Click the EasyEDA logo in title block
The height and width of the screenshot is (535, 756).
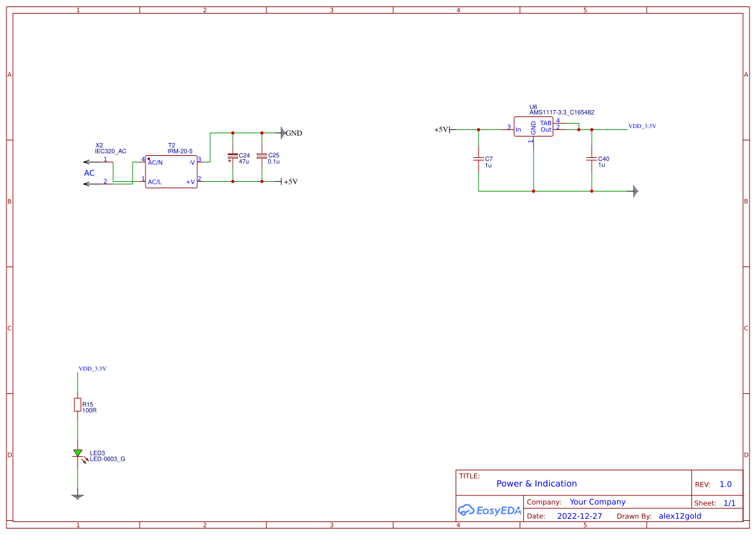pos(490,510)
